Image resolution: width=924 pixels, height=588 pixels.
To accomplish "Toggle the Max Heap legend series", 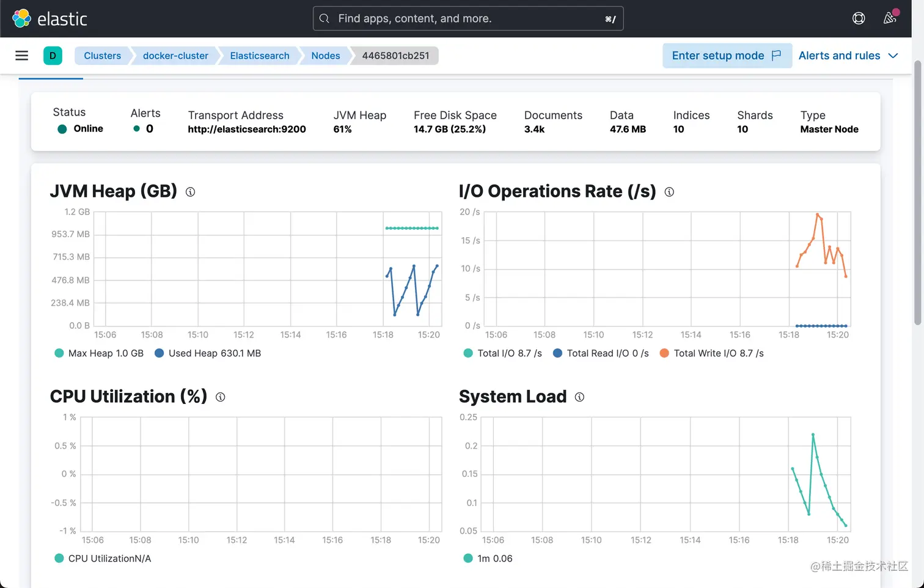I will pos(99,353).
